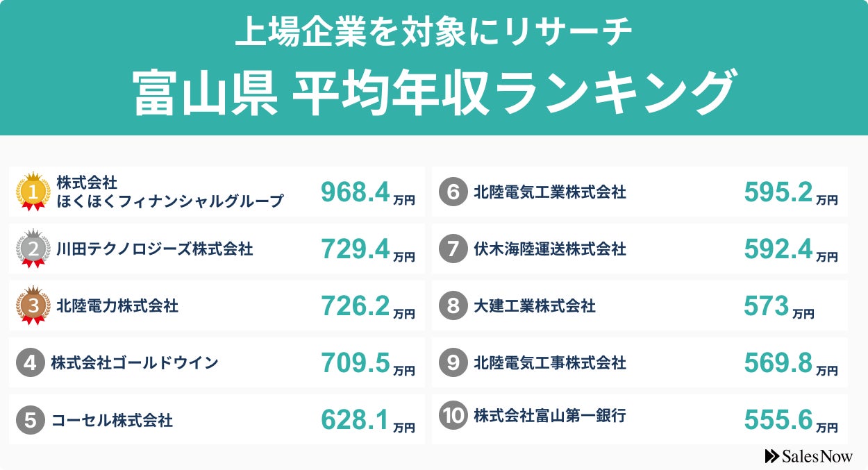The height and width of the screenshot is (470, 868).
Task: Click the 富山県 平均年収ランキング title
Action: pyautogui.click(x=433, y=94)
